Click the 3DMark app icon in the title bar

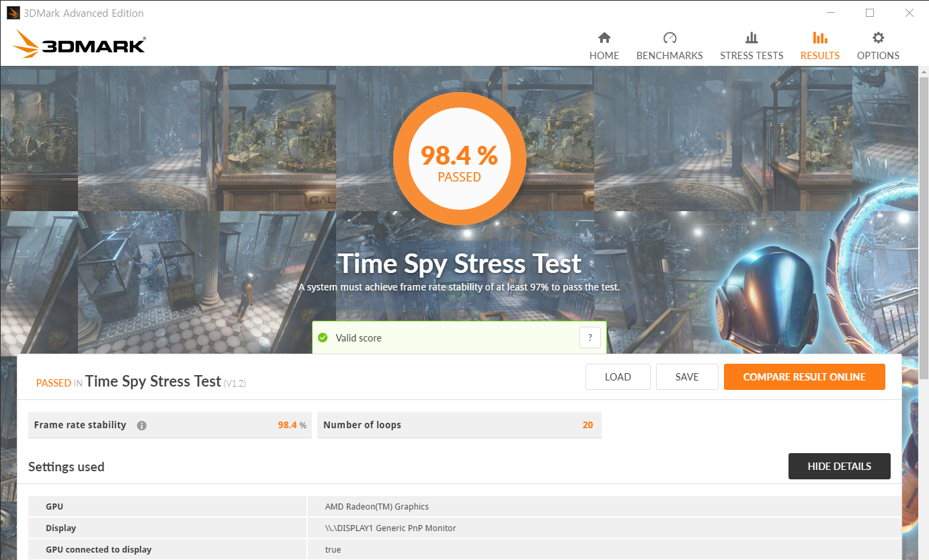pos(13,13)
